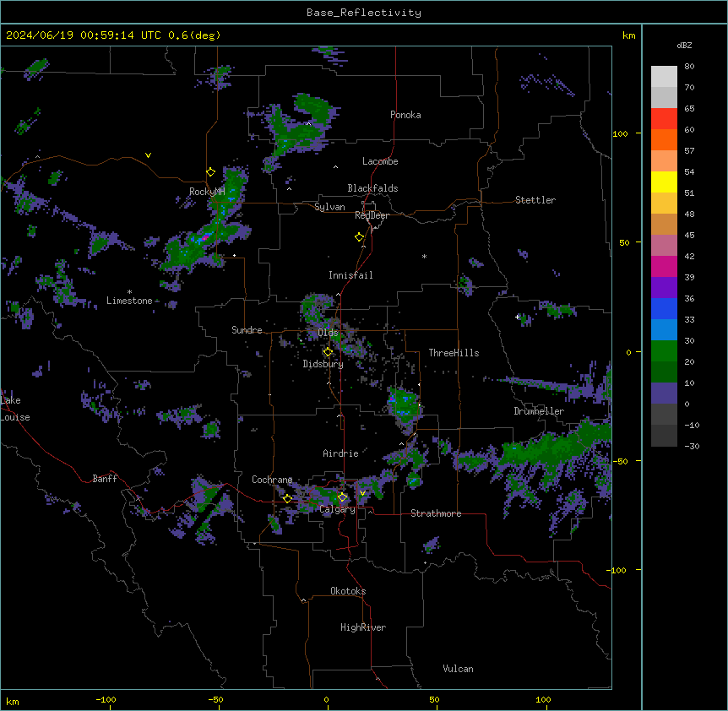
Task: Click the Banff label
Action: click(105, 479)
